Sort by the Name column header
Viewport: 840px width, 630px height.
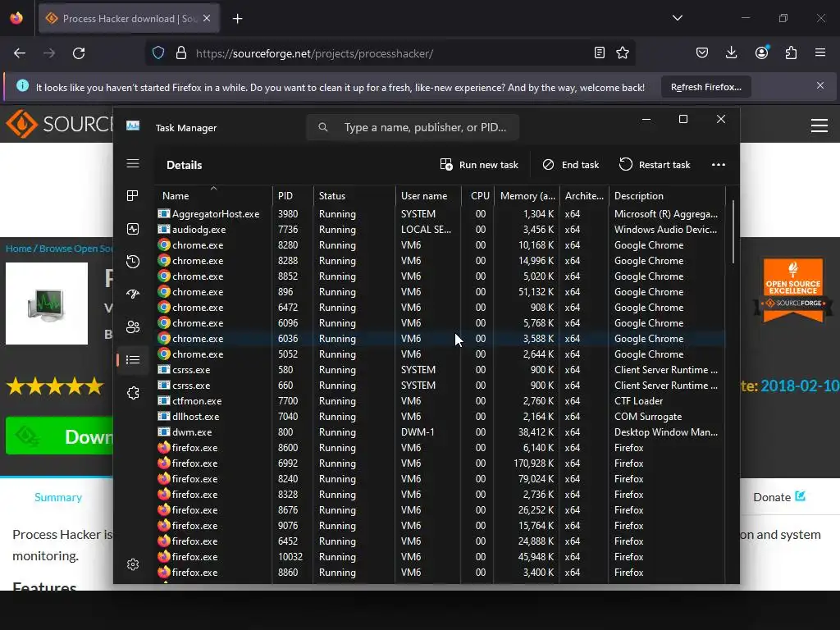pyautogui.click(x=213, y=195)
